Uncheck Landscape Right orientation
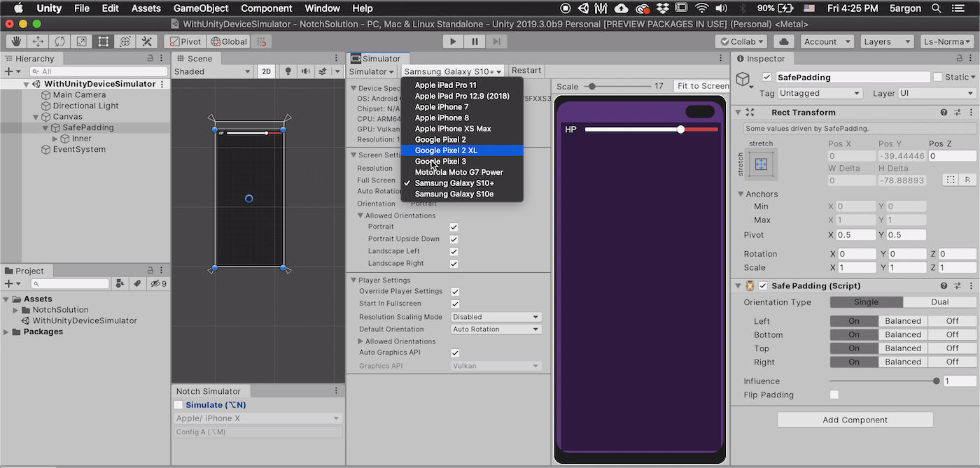This screenshot has width=980, height=468. (x=454, y=264)
